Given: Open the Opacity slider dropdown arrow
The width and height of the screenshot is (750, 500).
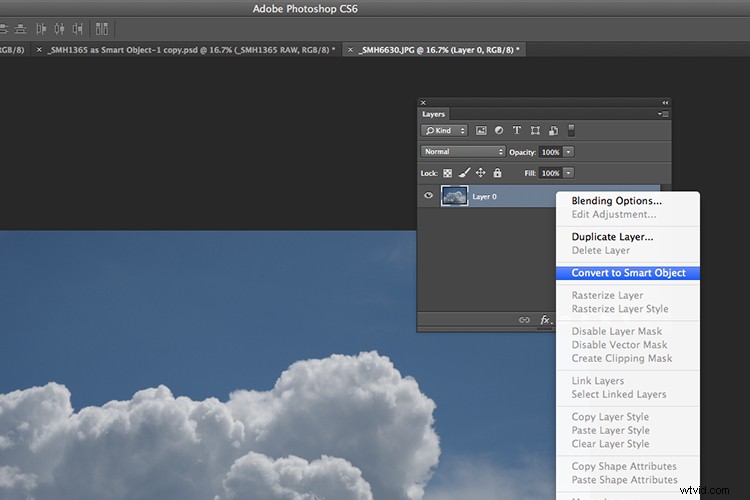Looking at the screenshot, I should [x=568, y=152].
